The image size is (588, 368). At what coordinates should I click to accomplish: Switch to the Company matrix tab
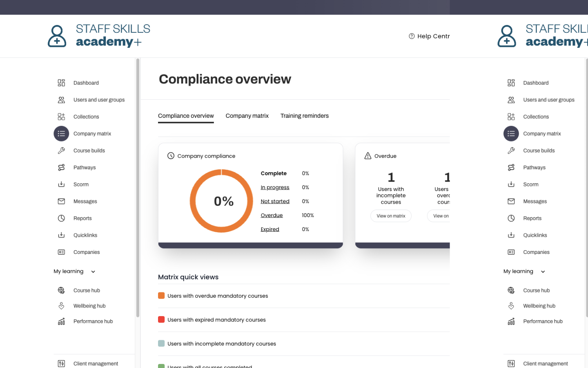(x=247, y=116)
